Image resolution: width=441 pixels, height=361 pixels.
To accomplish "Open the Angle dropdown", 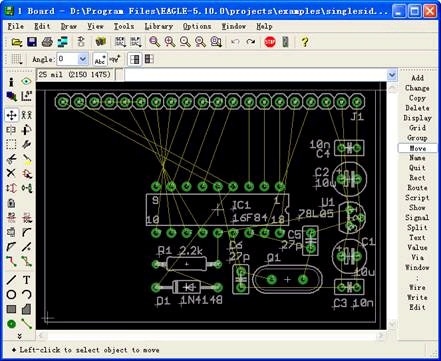I will [82, 59].
